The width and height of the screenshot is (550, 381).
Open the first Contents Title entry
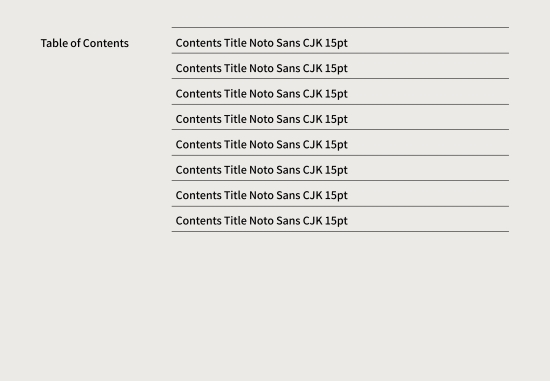click(340, 40)
